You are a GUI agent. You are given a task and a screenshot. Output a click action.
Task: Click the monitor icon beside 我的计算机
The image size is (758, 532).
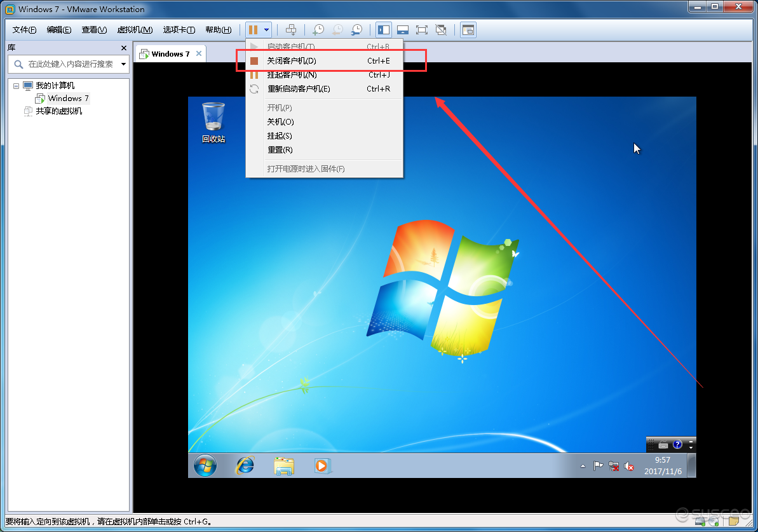pos(28,86)
